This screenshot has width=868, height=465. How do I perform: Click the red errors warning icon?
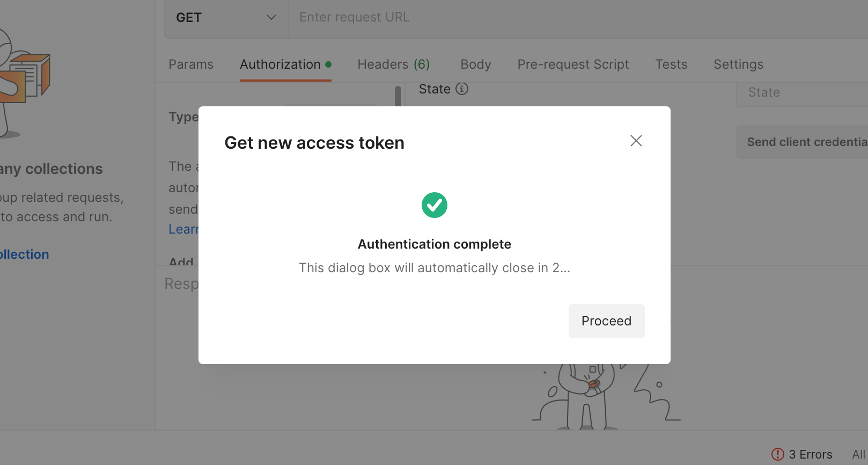[x=777, y=454]
